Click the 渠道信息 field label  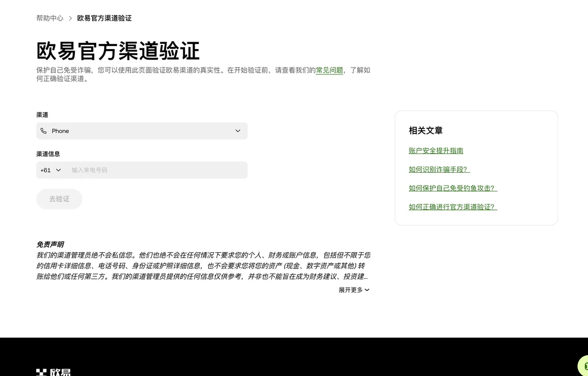click(48, 154)
